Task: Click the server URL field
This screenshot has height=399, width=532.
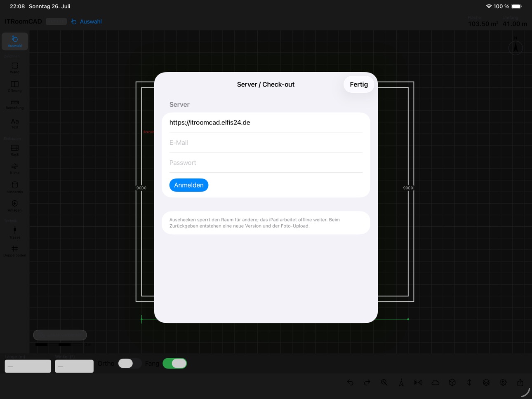Action: tap(266, 122)
